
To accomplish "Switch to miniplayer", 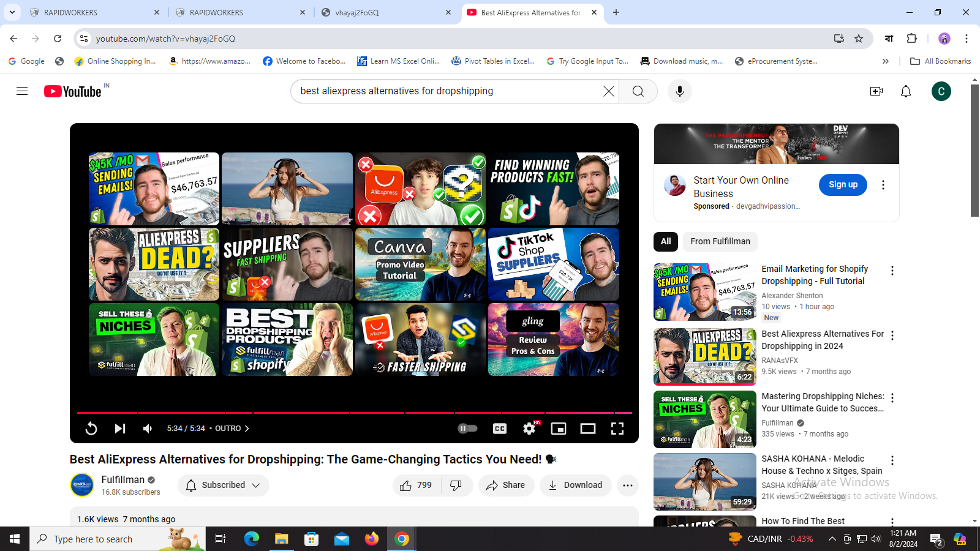I will (x=559, y=429).
